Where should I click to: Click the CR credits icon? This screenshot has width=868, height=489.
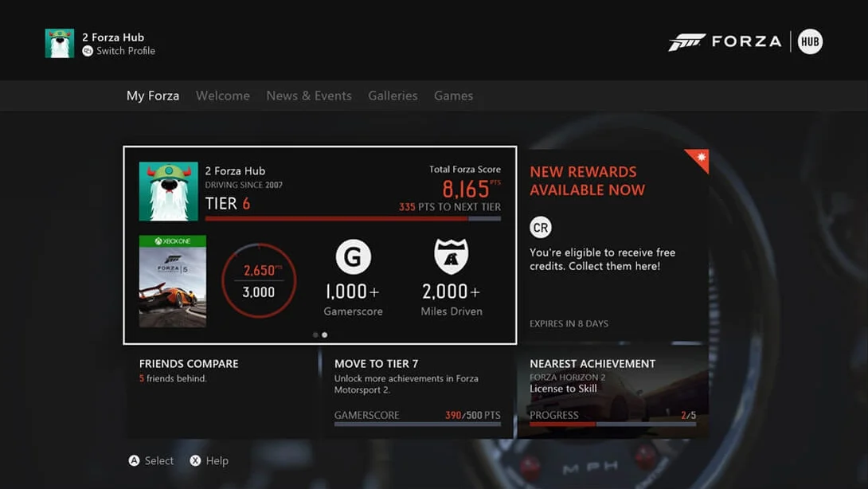click(540, 228)
